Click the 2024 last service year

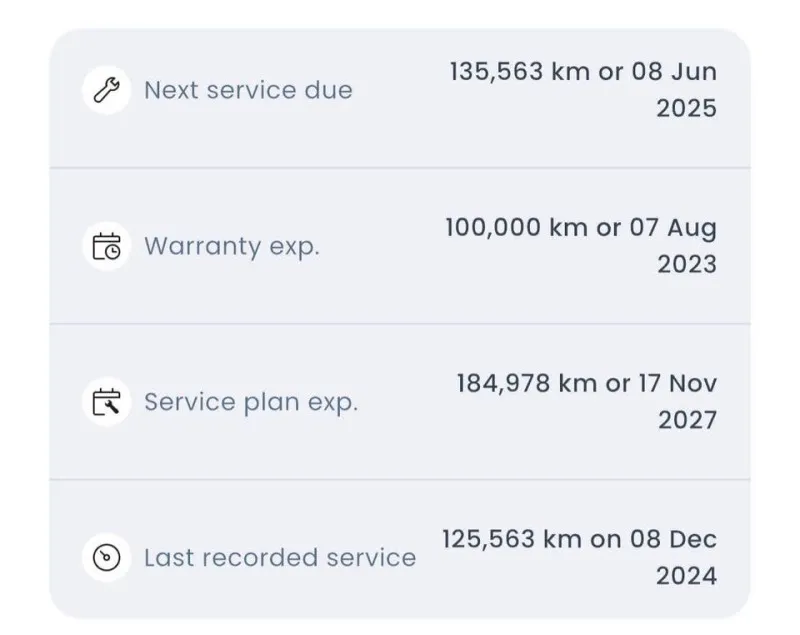tap(687, 576)
